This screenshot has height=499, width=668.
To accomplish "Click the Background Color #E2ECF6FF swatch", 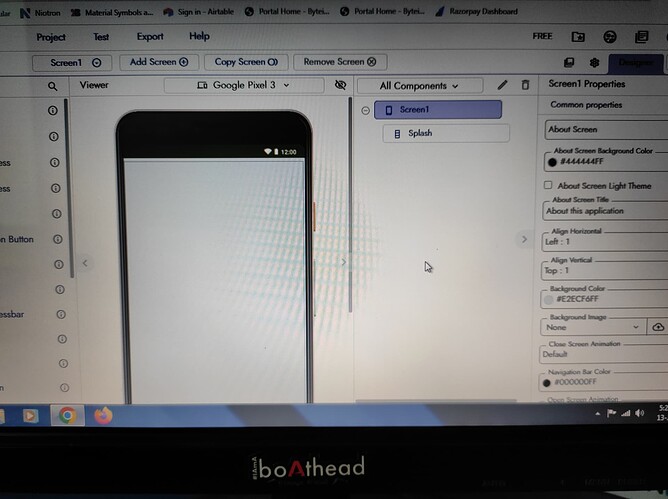I will tap(548, 299).
